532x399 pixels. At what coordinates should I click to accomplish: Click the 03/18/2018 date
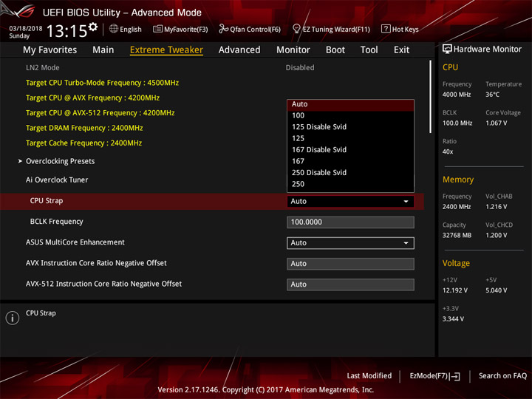(x=25, y=29)
